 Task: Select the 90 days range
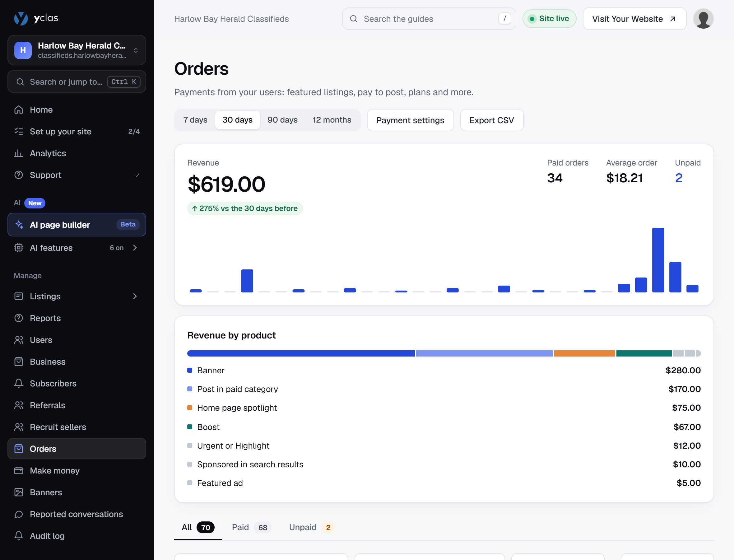click(x=282, y=120)
